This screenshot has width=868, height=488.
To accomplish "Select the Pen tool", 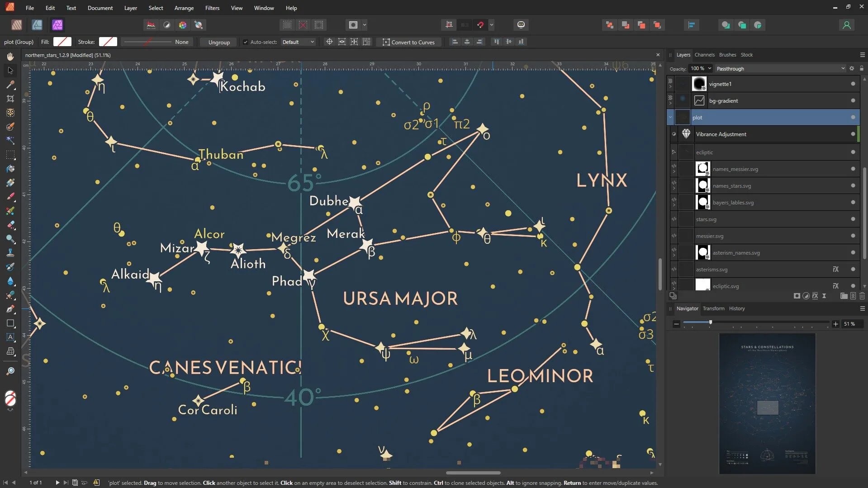I will [x=11, y=309].
